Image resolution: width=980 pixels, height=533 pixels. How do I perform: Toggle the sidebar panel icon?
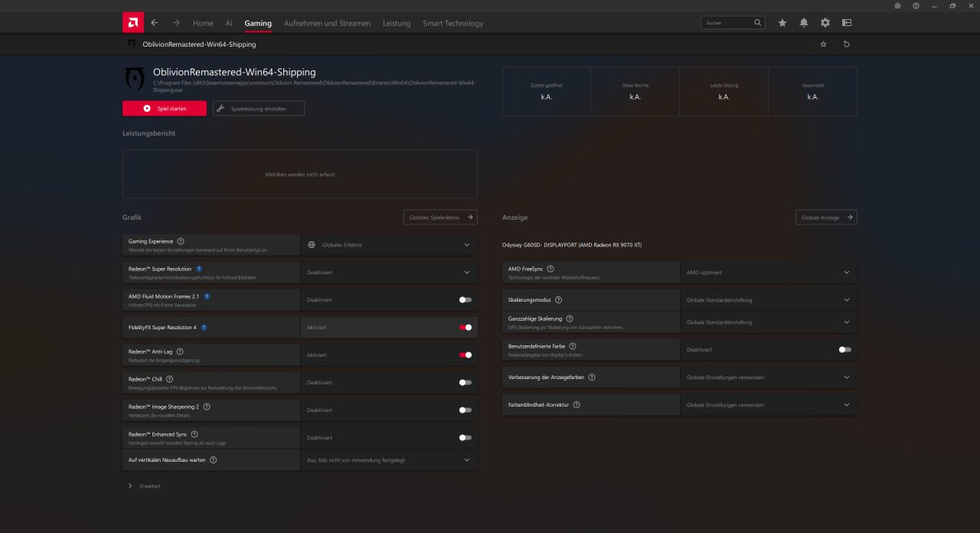(847, 23)
